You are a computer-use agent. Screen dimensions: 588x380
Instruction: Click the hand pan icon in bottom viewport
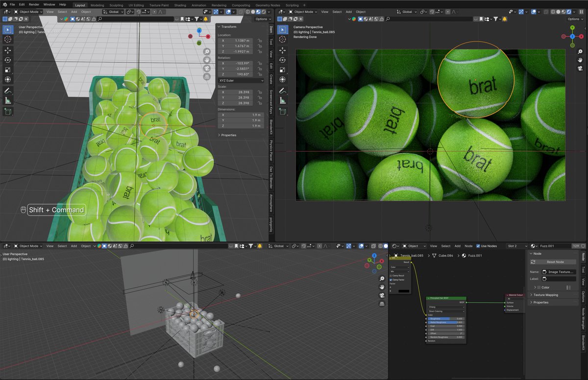(382, 286)
